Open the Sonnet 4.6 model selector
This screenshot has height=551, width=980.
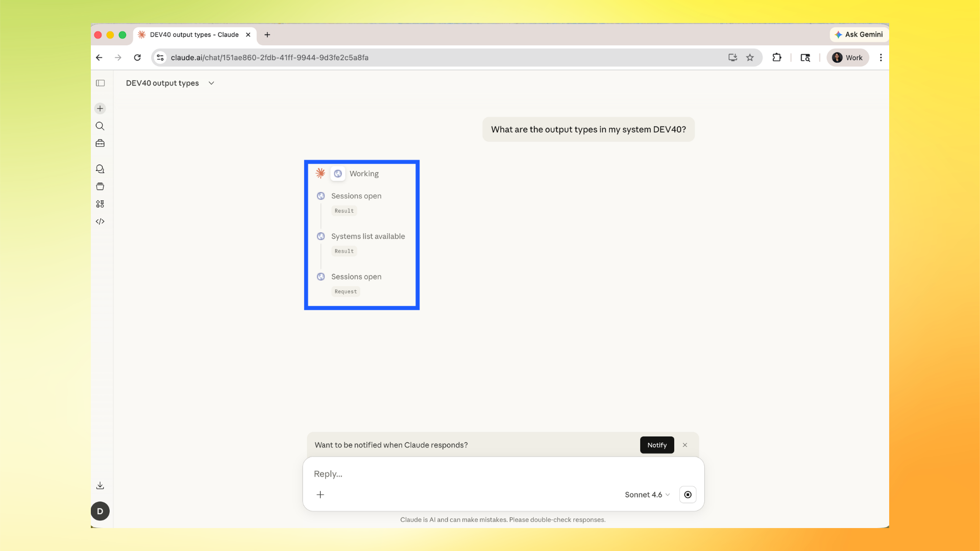click(x=647, y=494)
